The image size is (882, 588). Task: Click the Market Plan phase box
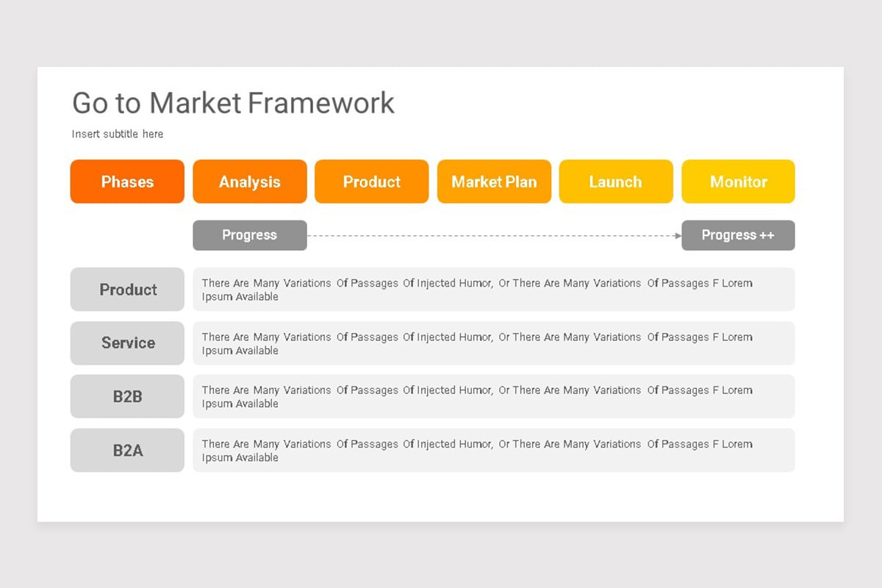(494, 182)
